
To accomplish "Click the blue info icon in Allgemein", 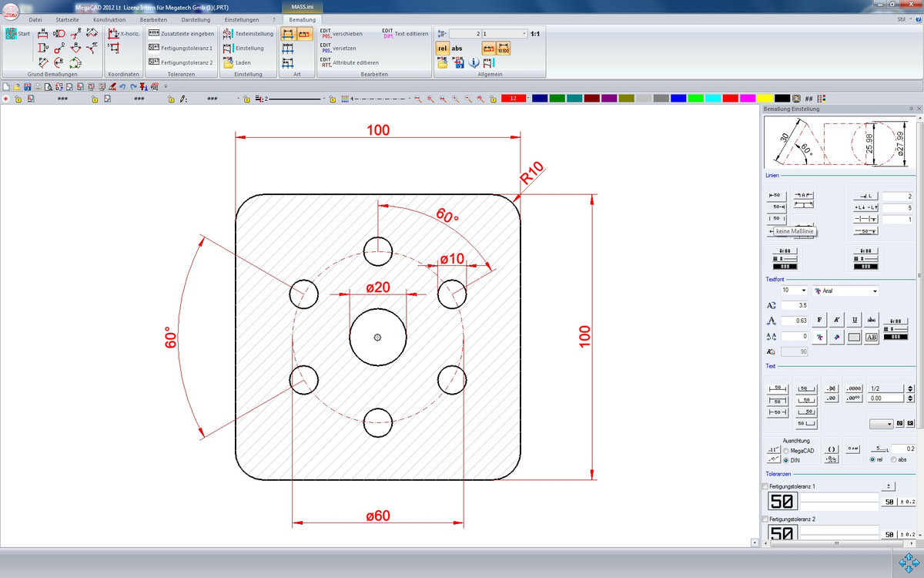I will click(474, 63).
